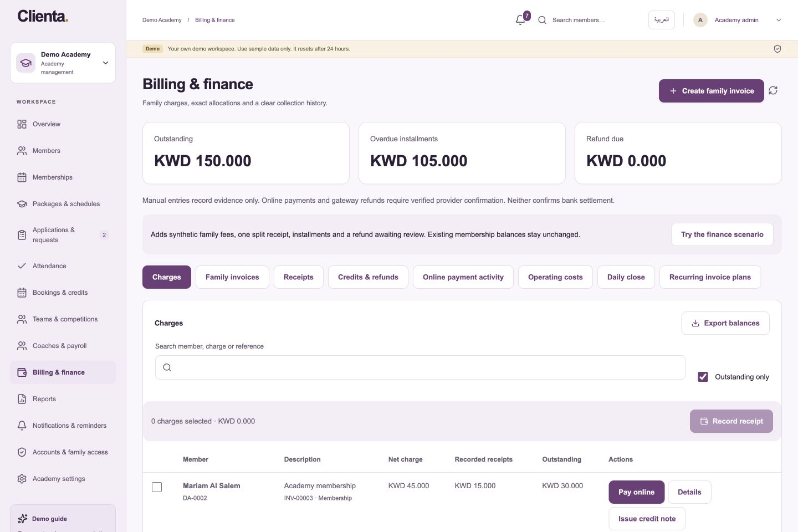
Task: Click the shield icon in the demo banner
Action: click(x=777, y=49)
